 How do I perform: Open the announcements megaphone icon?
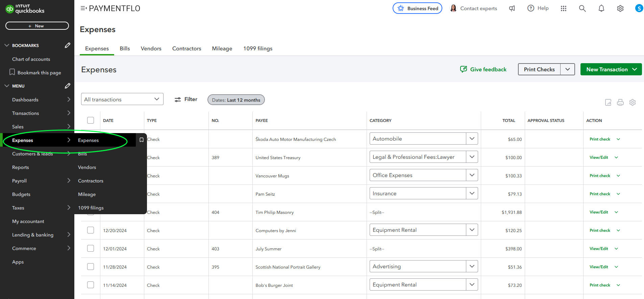[512, 8]
